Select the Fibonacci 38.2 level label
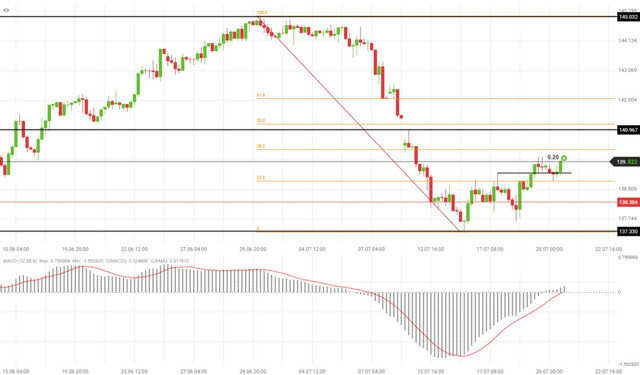This screenshot has width=640, height=375. point(261,146)
